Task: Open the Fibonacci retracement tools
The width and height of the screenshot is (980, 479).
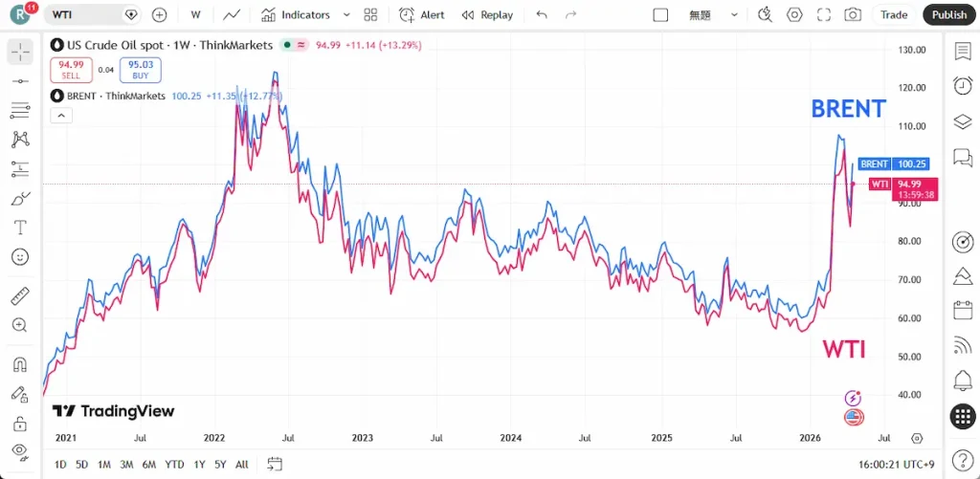Action: pyautogui.click(x=20, y=110)
